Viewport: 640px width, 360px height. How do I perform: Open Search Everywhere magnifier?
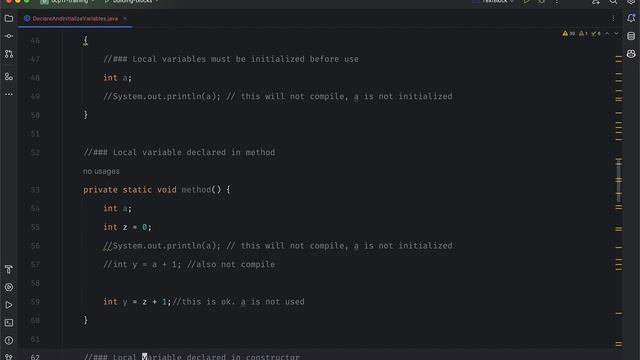click(613, 2)
